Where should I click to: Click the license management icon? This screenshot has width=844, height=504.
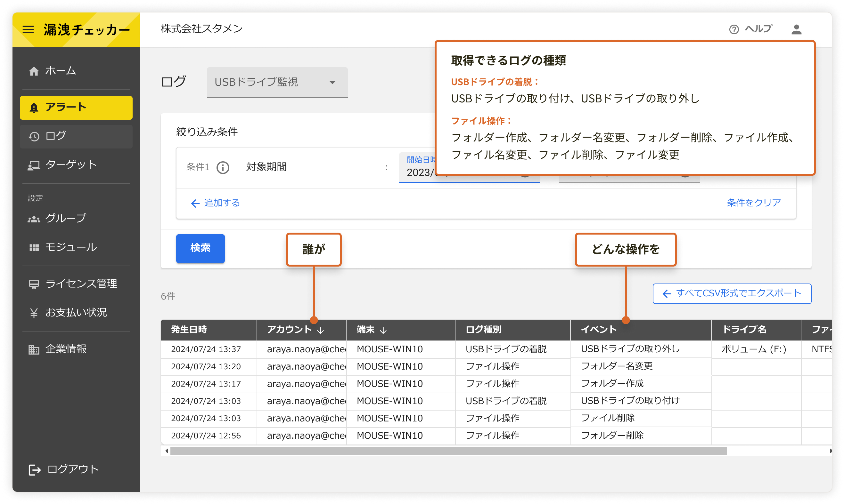34,284
